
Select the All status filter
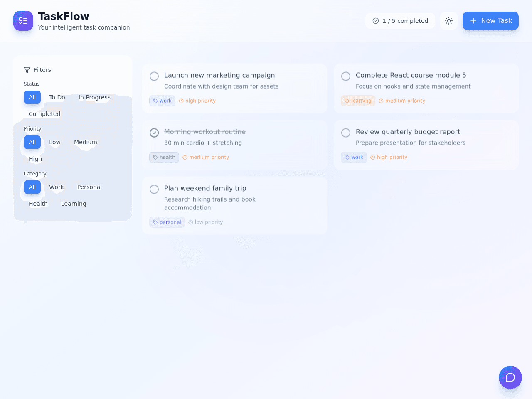32,97
